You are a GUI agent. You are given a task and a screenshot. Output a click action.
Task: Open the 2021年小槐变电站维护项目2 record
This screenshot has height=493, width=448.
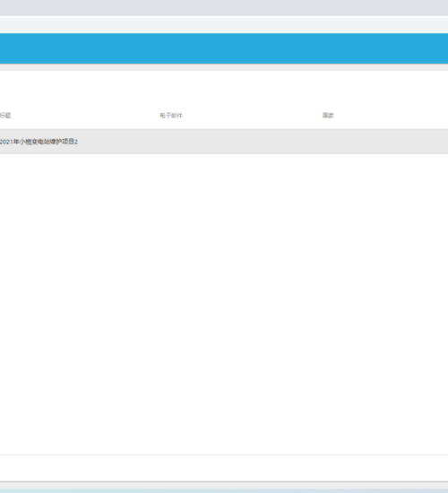[x=39, y=142]
